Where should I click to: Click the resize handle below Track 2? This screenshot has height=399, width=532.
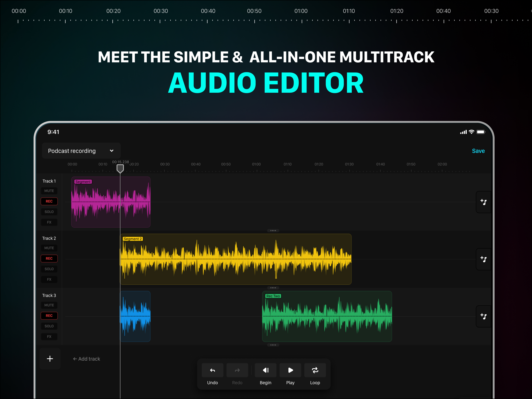(x=273, y=288)
